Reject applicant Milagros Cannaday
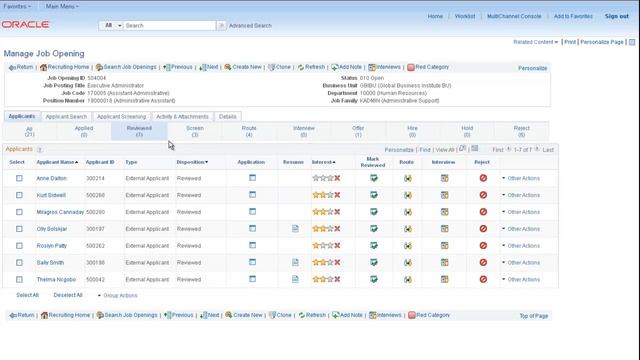This screenshot has height=360, width=640. [x=483, y=212]
